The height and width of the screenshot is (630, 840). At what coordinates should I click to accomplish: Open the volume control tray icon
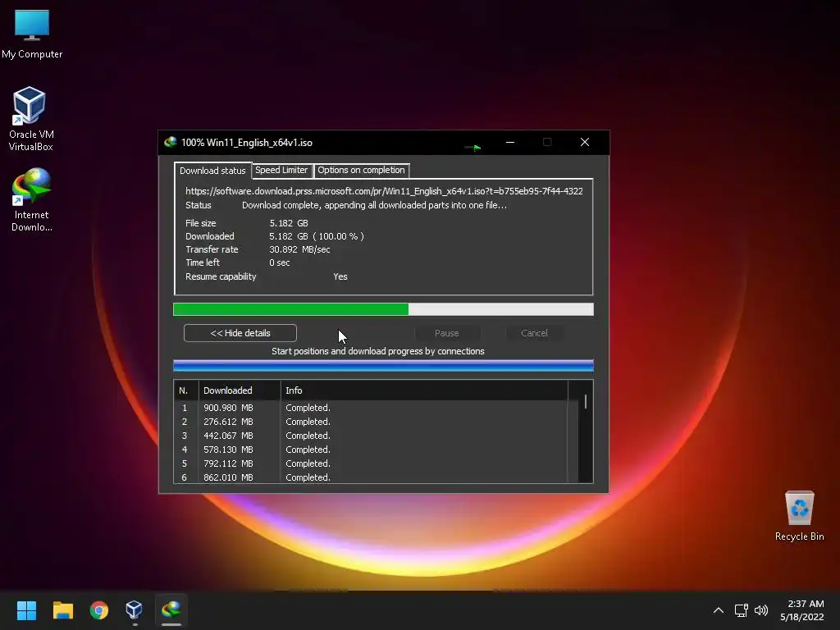(760, 610)
